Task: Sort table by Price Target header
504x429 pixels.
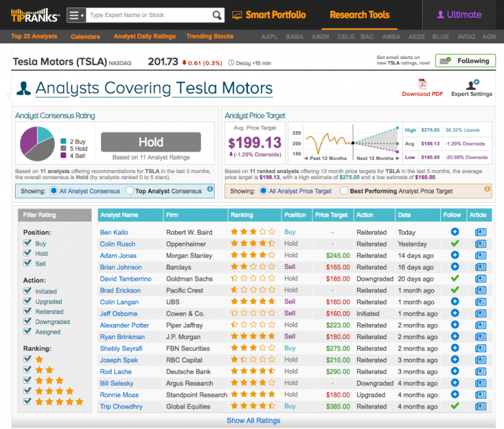Action: (x=333, y=215)
